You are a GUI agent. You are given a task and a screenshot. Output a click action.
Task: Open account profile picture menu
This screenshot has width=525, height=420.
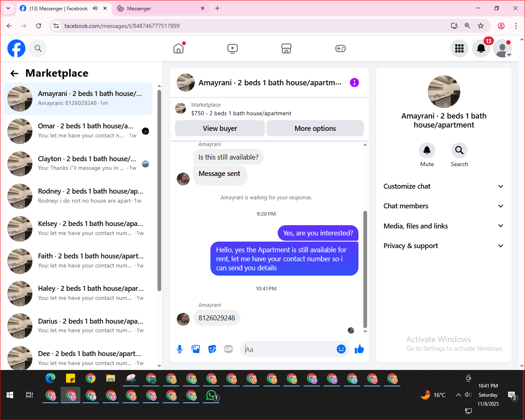502,48
